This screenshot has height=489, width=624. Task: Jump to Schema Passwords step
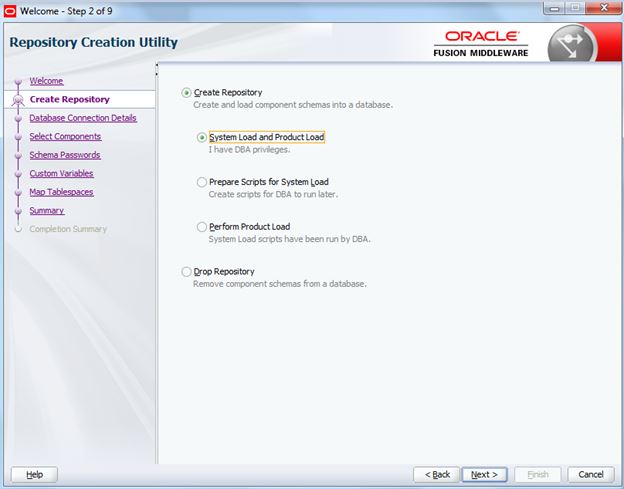[x=65, y=155]
